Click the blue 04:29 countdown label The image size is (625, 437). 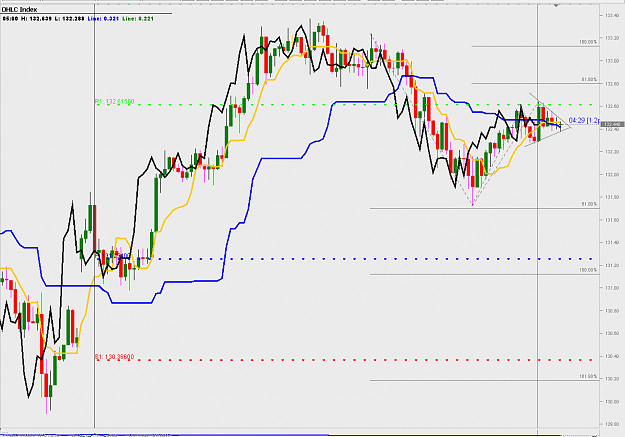click(584, 120)
